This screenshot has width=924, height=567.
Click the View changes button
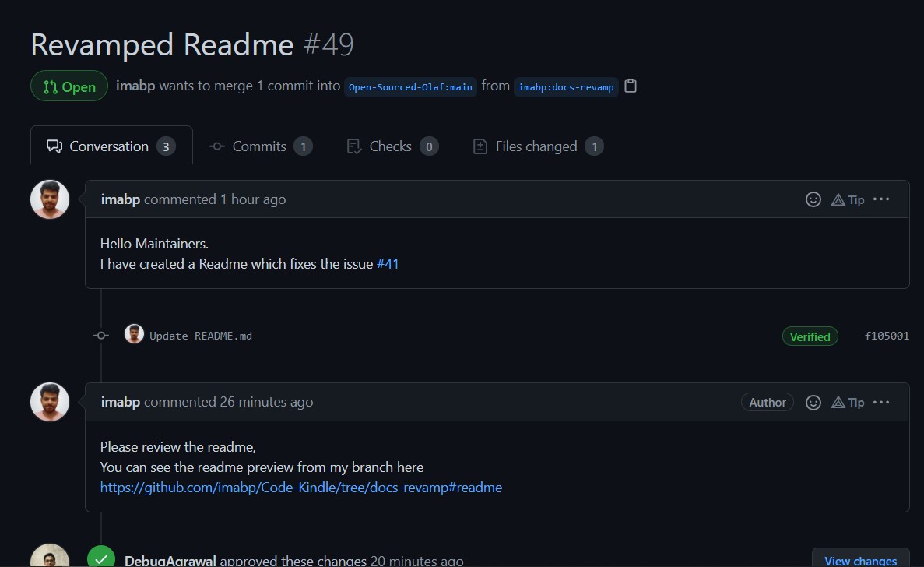pos(859,560)
